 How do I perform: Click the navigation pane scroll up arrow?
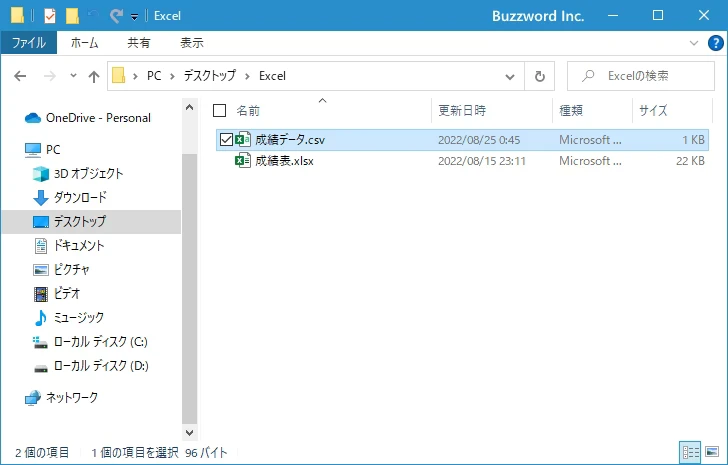pyautogui.click(x=189, y=108)
